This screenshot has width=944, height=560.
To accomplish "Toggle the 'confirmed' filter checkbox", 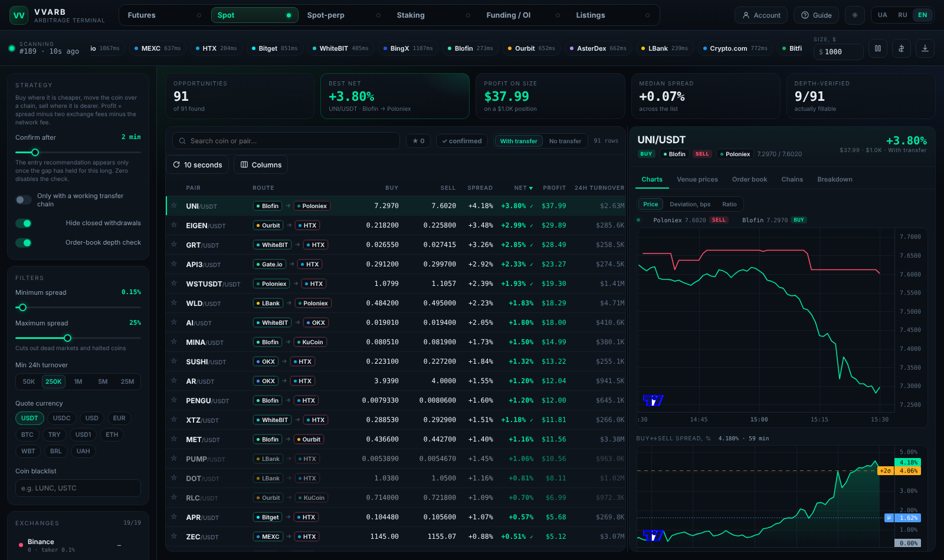I will 462,141.
